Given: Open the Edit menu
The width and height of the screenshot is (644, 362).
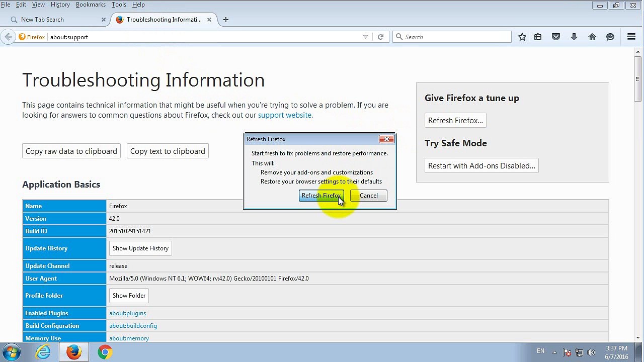Looking at the screenshot, I should tap(21, 5).
